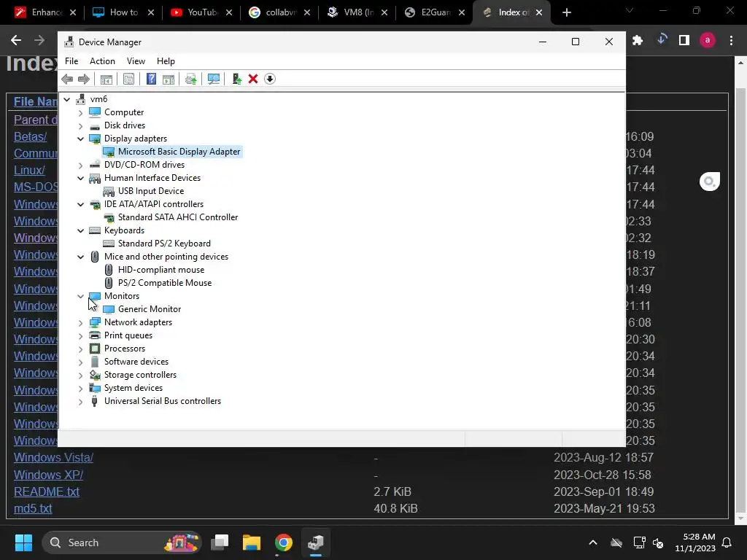Collapse Mice and other pointing devices
Screen dimensions: 747x560
click(x=80, y=257)
